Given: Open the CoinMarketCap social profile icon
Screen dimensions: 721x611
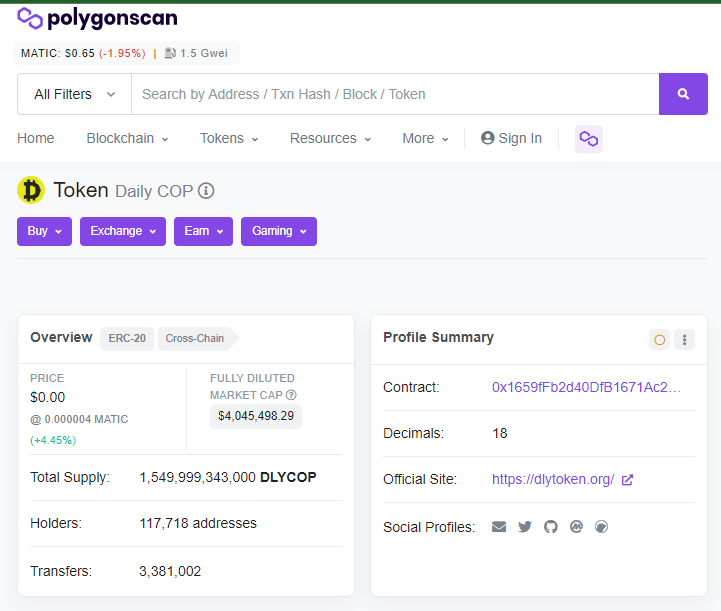Looking at the screenshot, I should click(576, 526).
